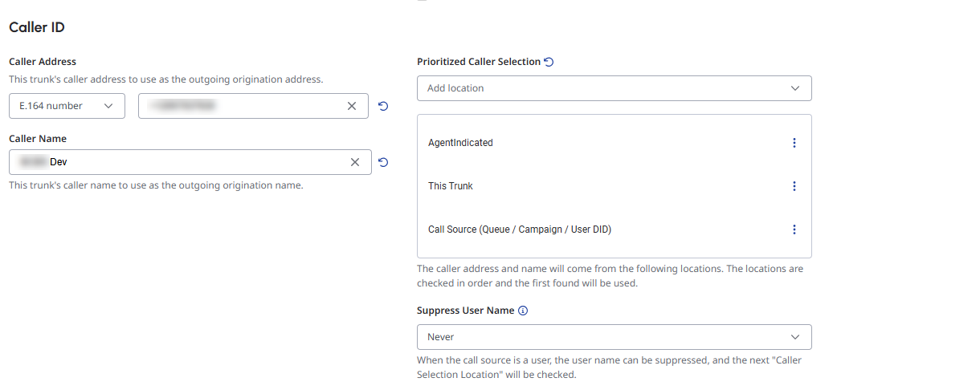Clear the Caller Address number field
Screen dimensions: 980x390
coord(352,106)
